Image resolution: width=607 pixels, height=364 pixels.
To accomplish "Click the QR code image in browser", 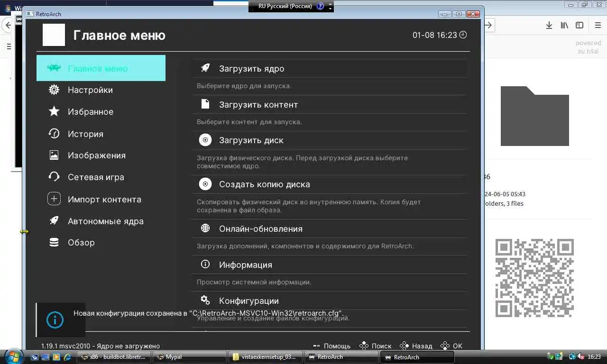I will click(x=534, y=278).
